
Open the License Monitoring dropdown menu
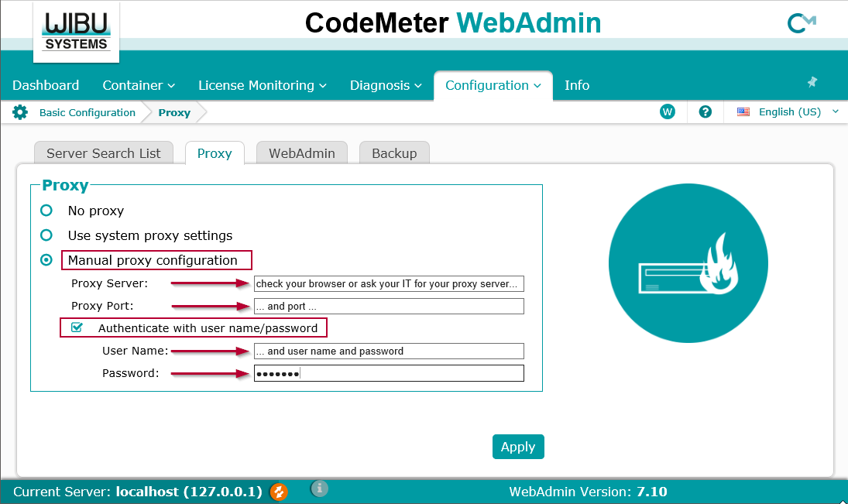[262, 85]
